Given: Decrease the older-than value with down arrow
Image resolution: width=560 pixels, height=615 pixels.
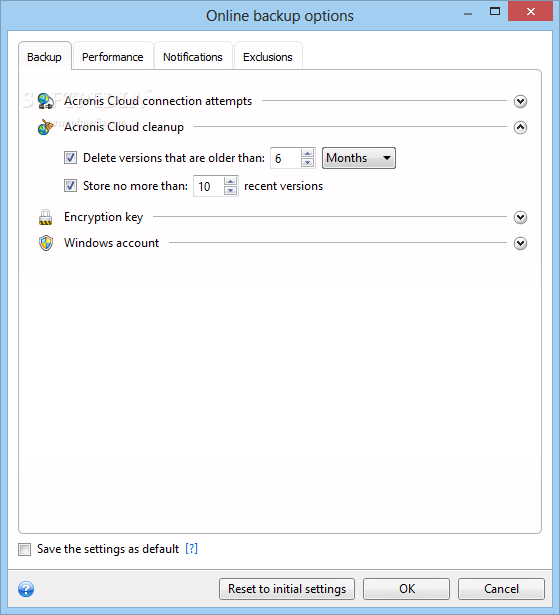Looking at the screenshot, I should (x=308, y=162).
